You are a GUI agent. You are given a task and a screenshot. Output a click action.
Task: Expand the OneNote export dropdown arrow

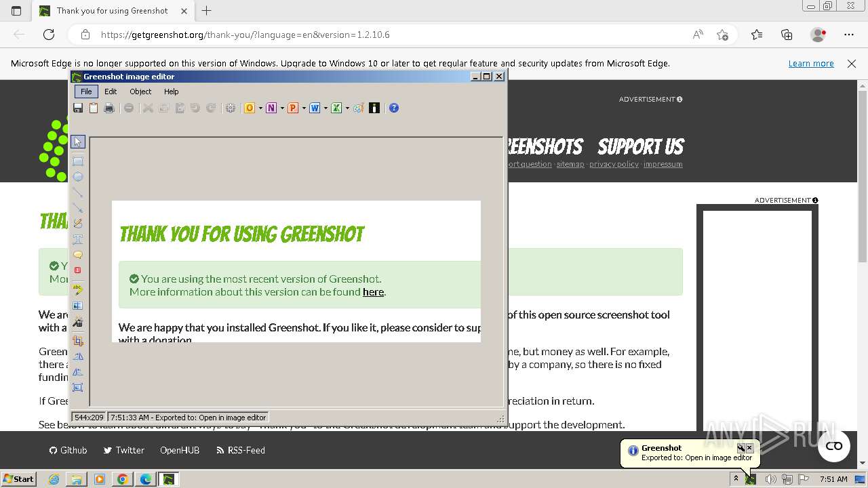282,108
